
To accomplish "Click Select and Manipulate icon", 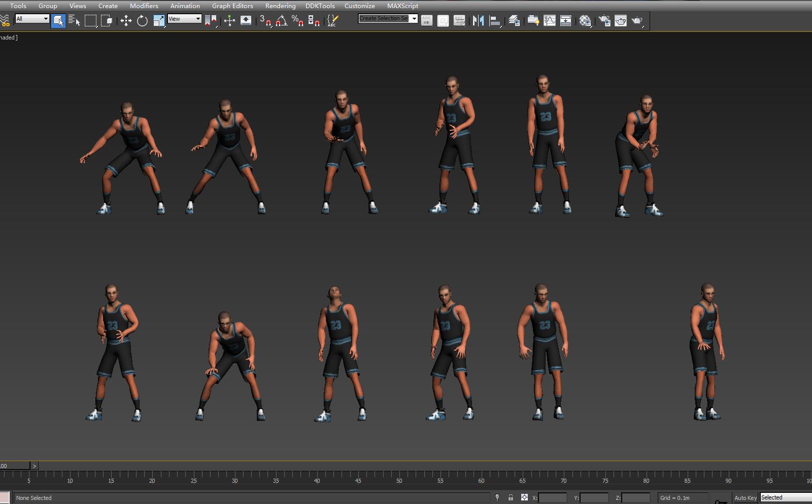I will [x=229, y=21].
